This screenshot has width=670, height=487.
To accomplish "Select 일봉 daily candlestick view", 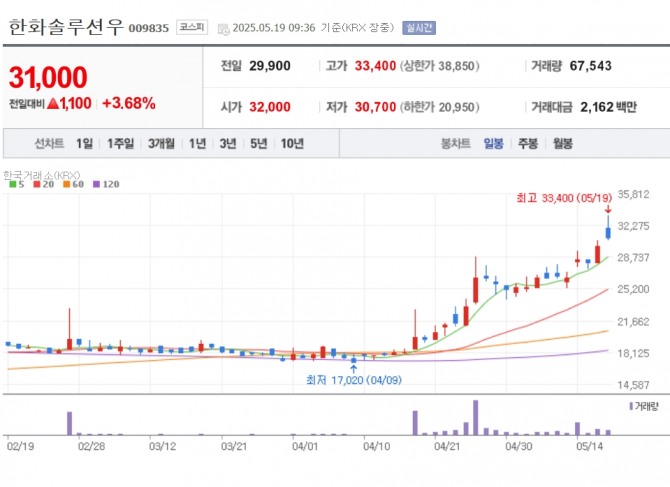I will click(494, 144).
